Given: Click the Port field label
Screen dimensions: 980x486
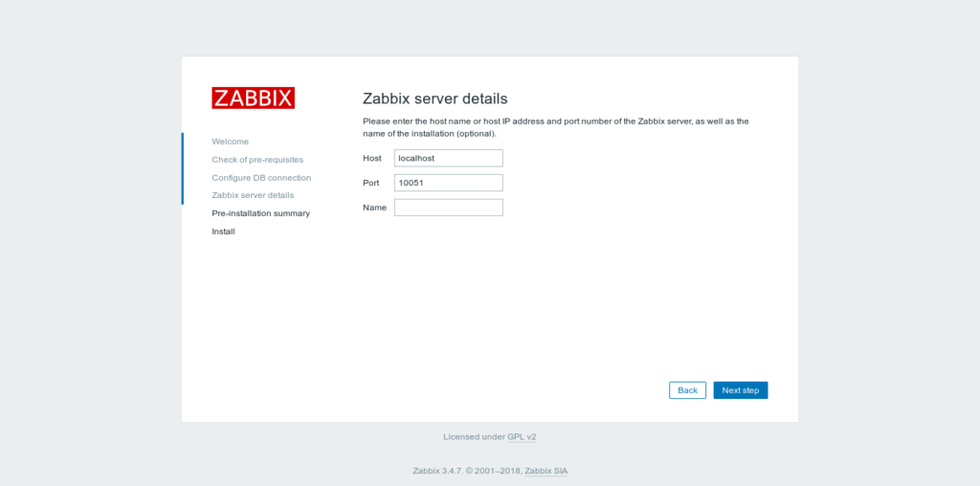Looking at the screenshot, I should tap(371, 183).
